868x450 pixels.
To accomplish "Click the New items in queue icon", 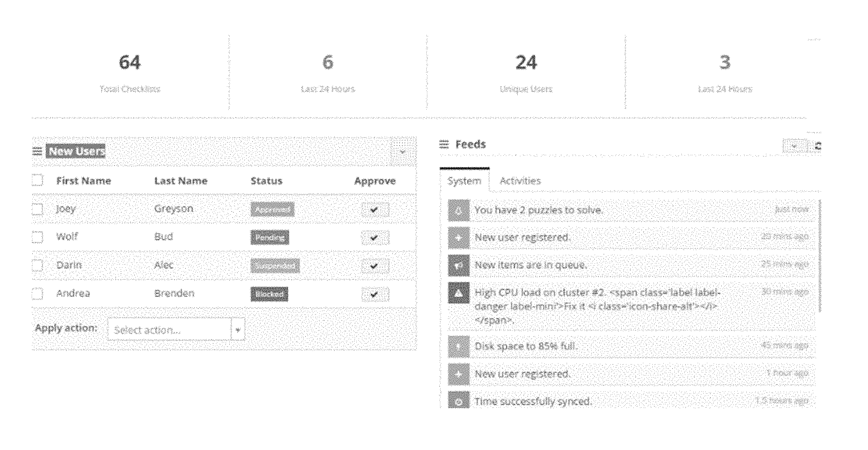I will click(459, 265).
